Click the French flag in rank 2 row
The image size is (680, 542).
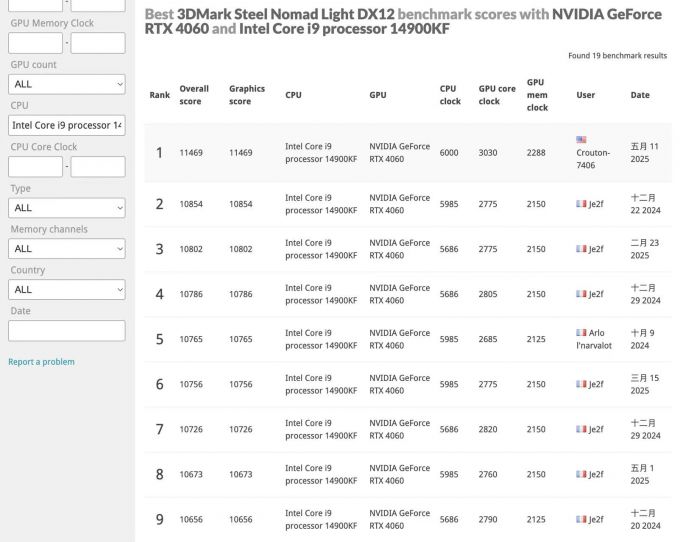(581, 204)
